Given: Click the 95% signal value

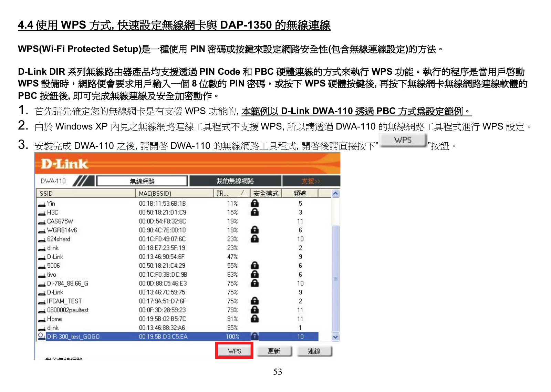Looking at the screenshot, I should click(x=232, y=328).
